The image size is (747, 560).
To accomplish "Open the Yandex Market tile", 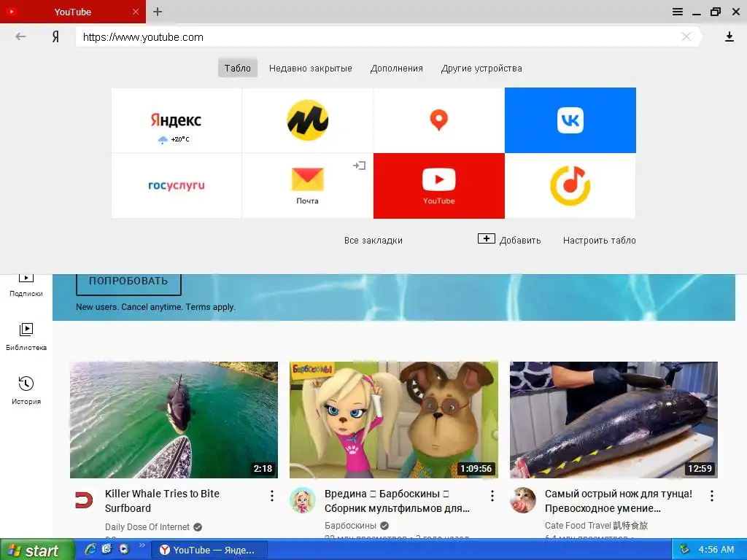I will point(307,120).
